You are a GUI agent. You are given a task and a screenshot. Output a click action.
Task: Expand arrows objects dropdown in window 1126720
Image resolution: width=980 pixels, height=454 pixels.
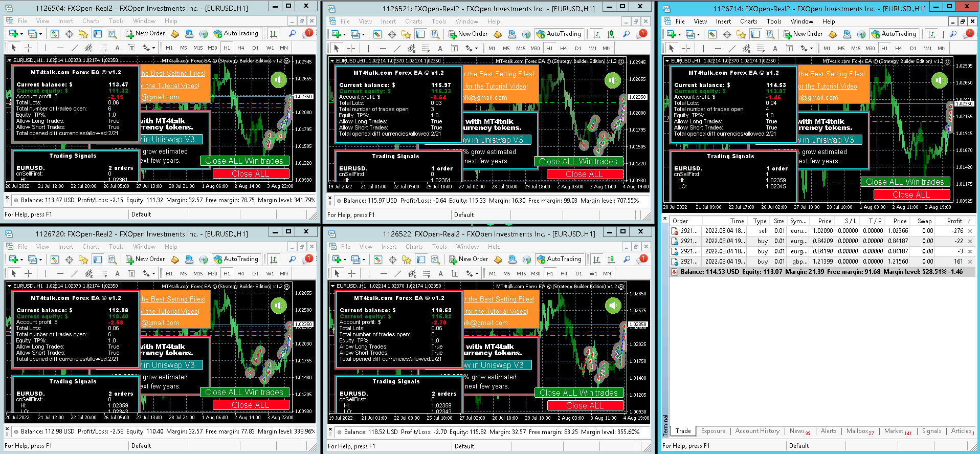point(153,274)
